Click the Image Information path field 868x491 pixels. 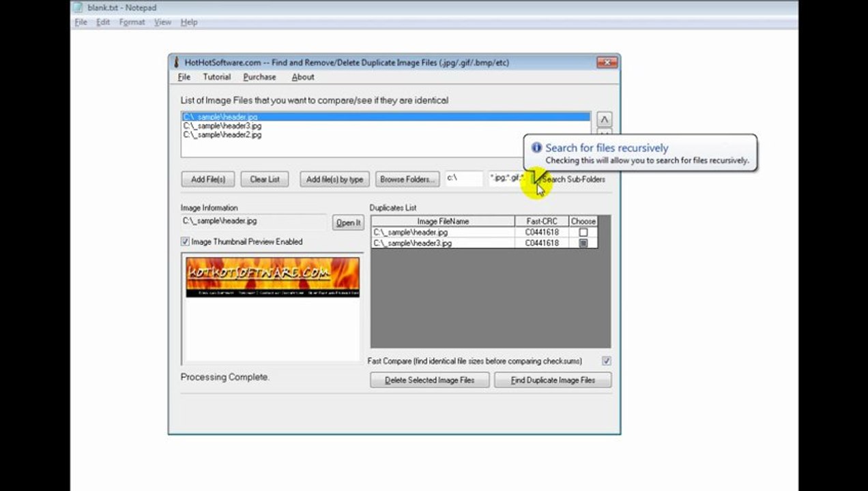(x=253, y=222)
